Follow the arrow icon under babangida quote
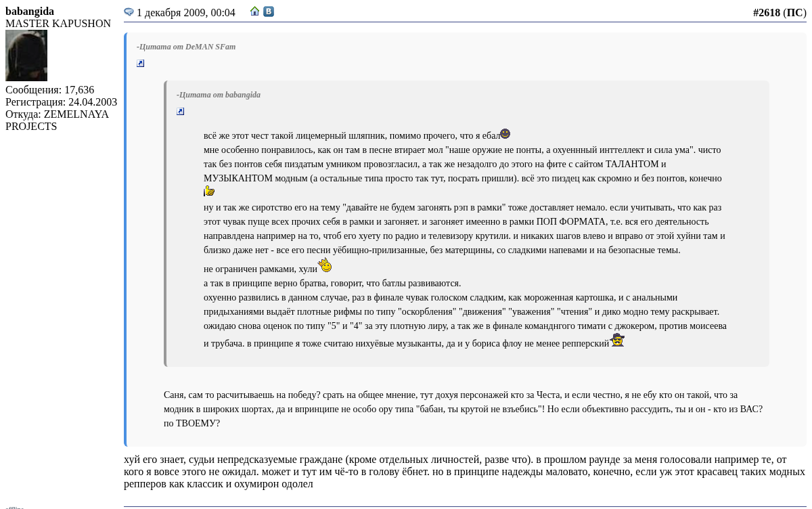Viewport: 812px width, 509px height. pos(181,112)
